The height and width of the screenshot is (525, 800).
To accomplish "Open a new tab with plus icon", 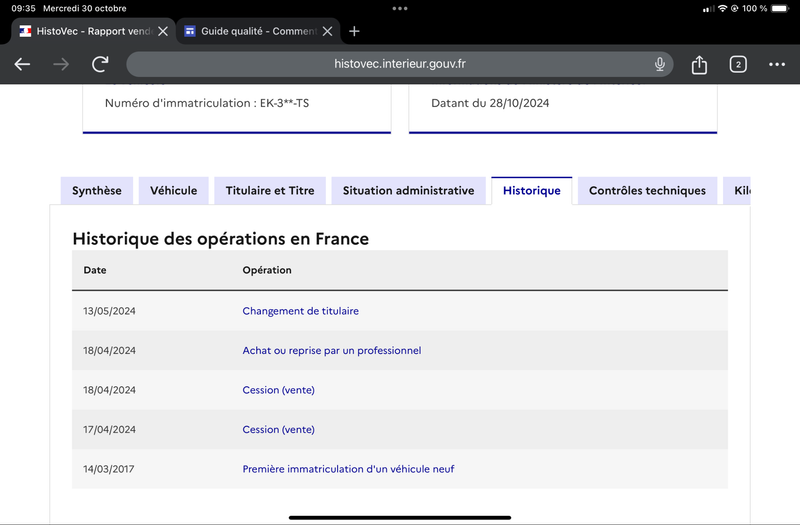I will click(x=354, y=31).
